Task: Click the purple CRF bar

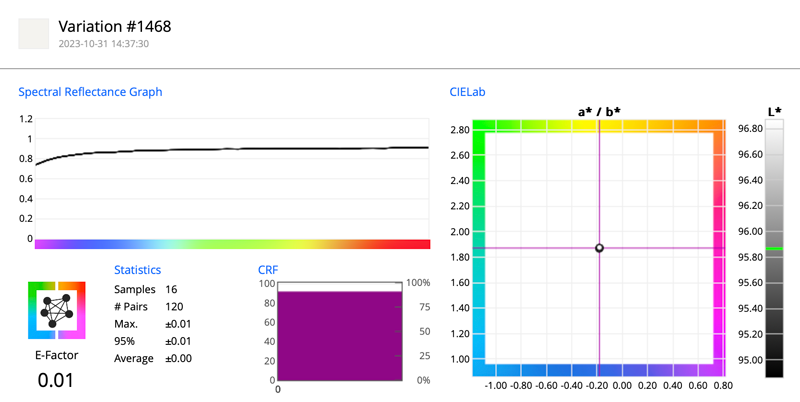Action: pyautogui.click(x=340, y=336)
